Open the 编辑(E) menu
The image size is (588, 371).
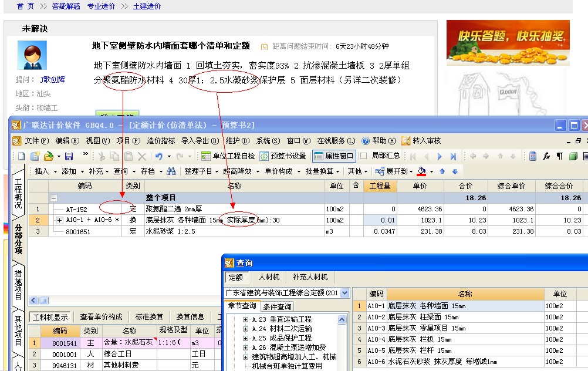67,141
